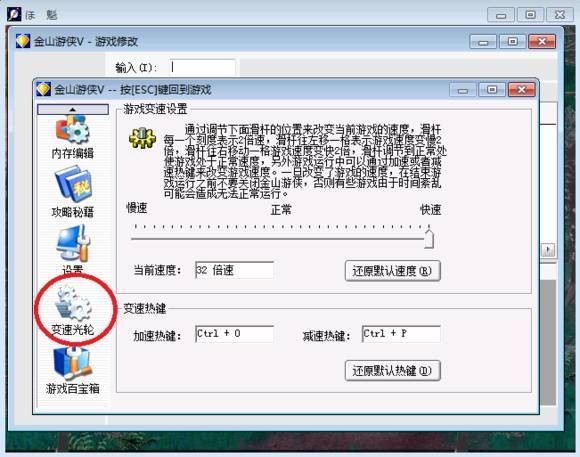Click the slider track near 正常 mark
Screen dimensions: 580x457
point(282,239)
